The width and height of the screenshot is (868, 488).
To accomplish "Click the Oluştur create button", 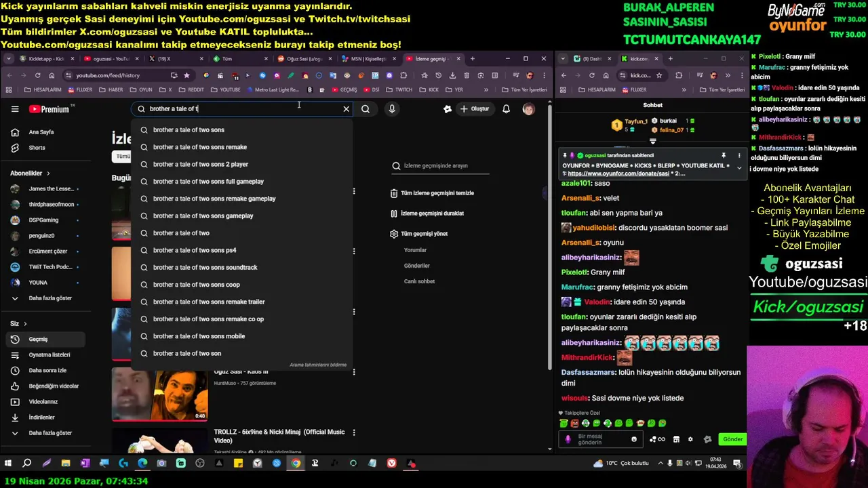I will click(475, 108).
